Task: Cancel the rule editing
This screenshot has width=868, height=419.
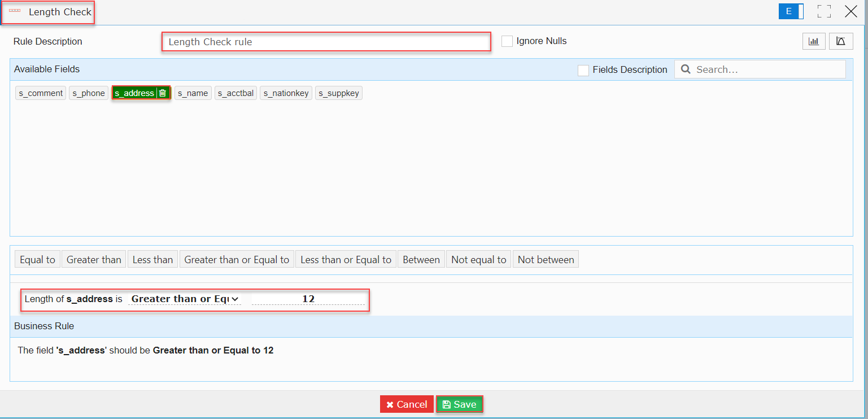Action: [407, 404]
